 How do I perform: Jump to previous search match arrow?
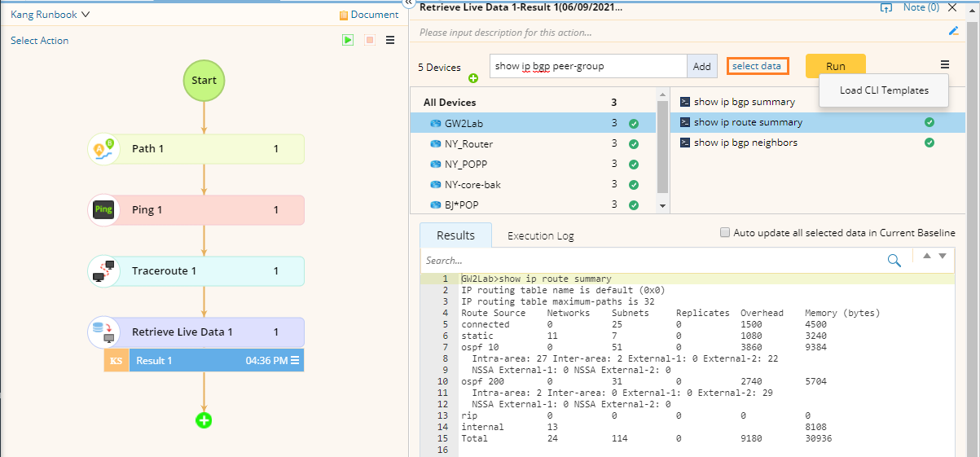click(x=926, y=256)
